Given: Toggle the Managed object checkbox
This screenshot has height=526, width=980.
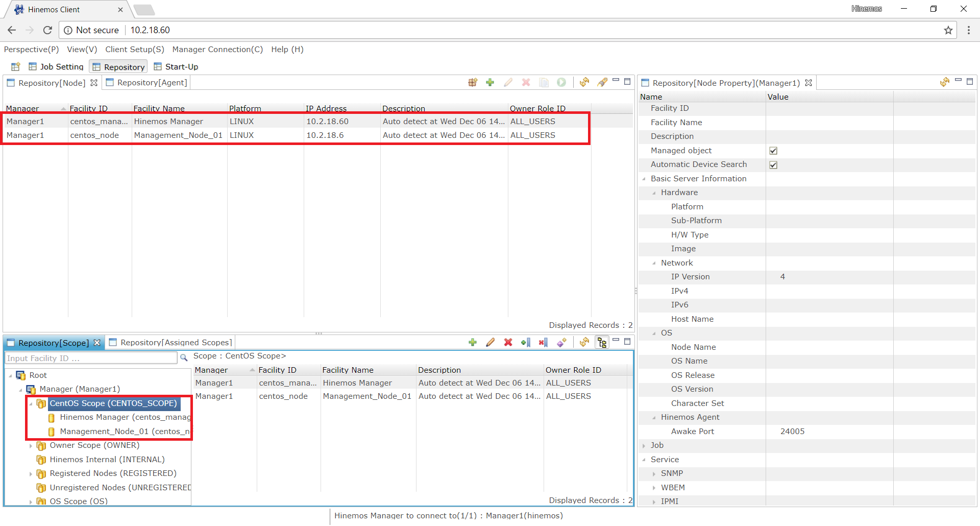Looking at the screenshot, I should coord(773,151).
